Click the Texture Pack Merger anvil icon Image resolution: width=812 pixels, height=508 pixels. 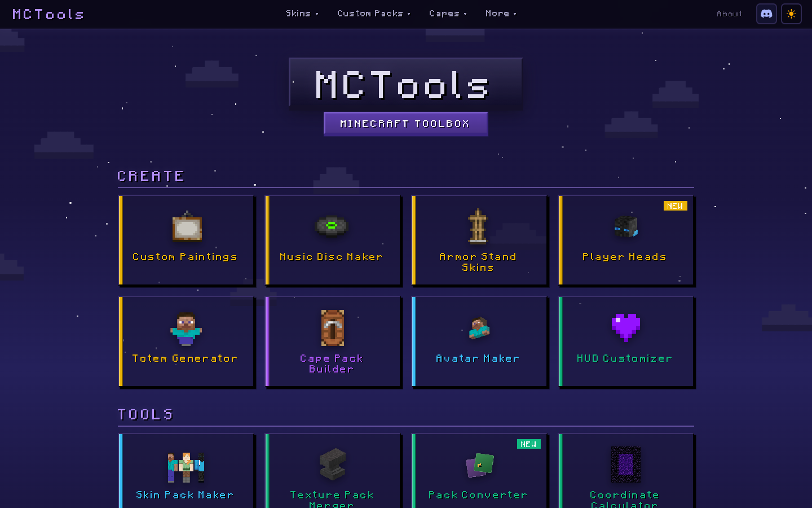coord(332,464)
